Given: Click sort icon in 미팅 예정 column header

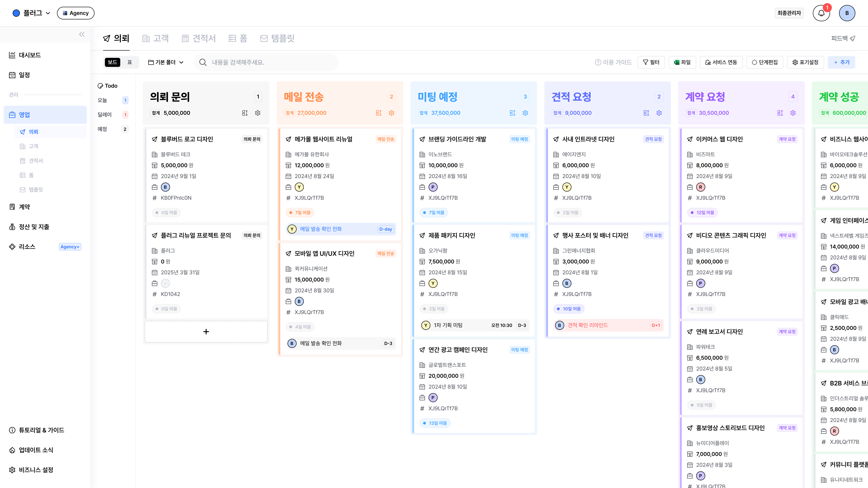Looking at the screenshot, I should point(512,113).
